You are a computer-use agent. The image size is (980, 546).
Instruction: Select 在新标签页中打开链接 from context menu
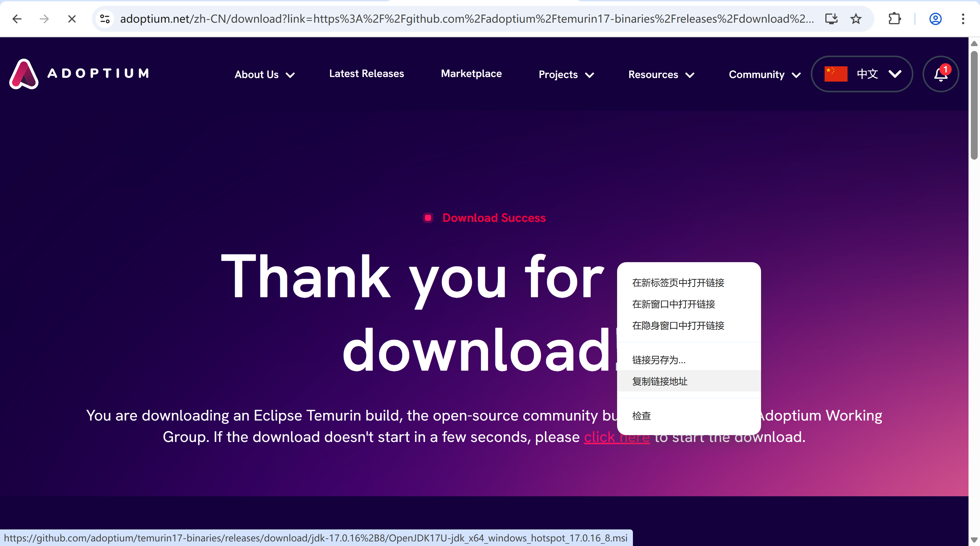pos(689,283)
